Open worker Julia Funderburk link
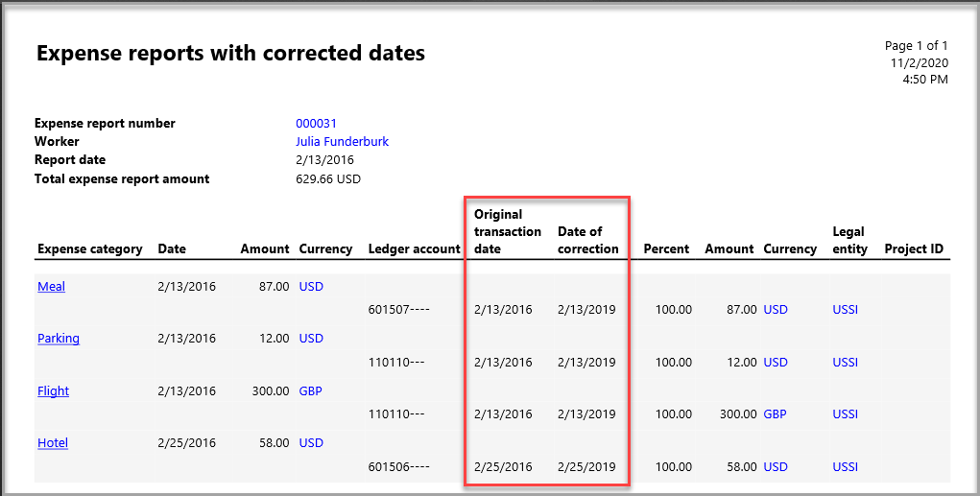This screenshot has width=980, height=496. [x=342, y=142]
